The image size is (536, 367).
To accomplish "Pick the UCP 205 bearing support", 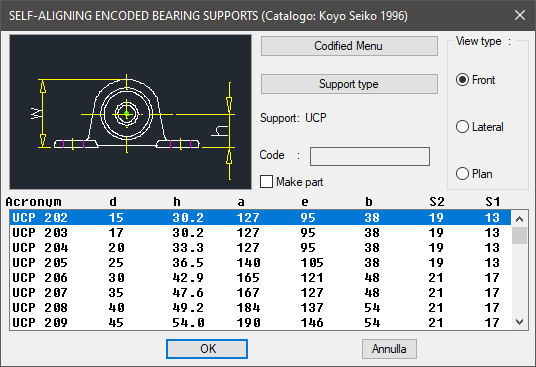I will pos(260,263).
